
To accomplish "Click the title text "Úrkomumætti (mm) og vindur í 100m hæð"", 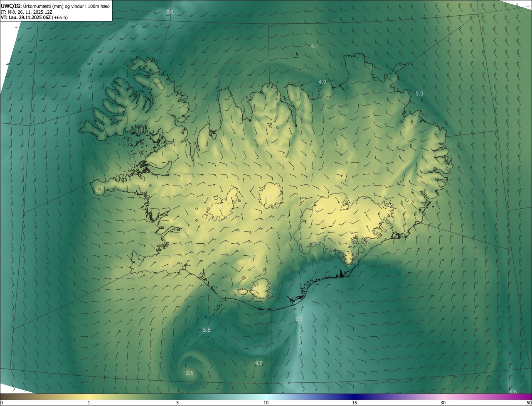I will tap(66, 6).
